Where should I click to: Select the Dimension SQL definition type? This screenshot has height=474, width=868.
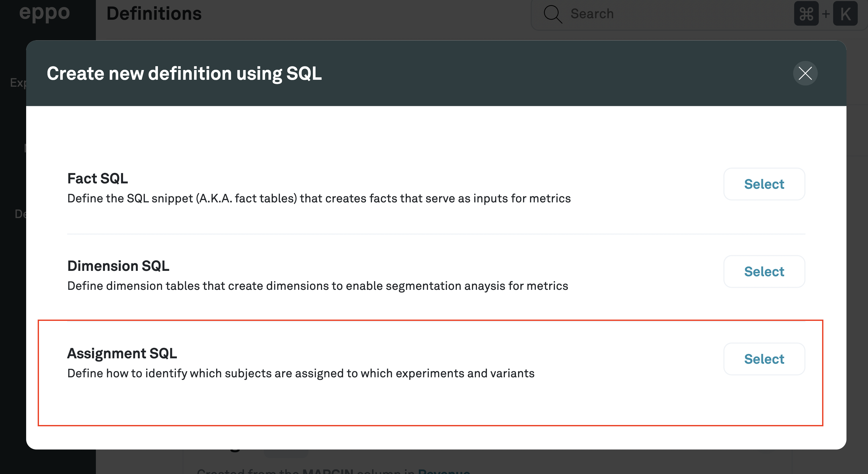[764, 271]
